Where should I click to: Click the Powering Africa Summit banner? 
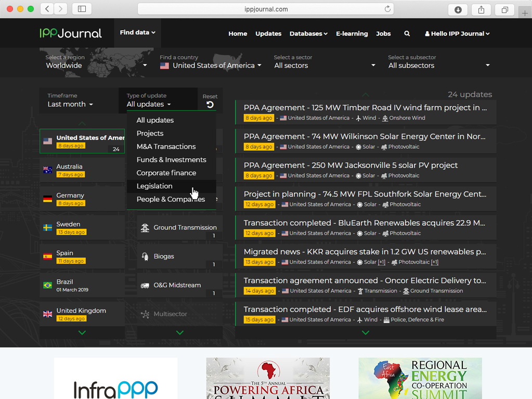268,378
